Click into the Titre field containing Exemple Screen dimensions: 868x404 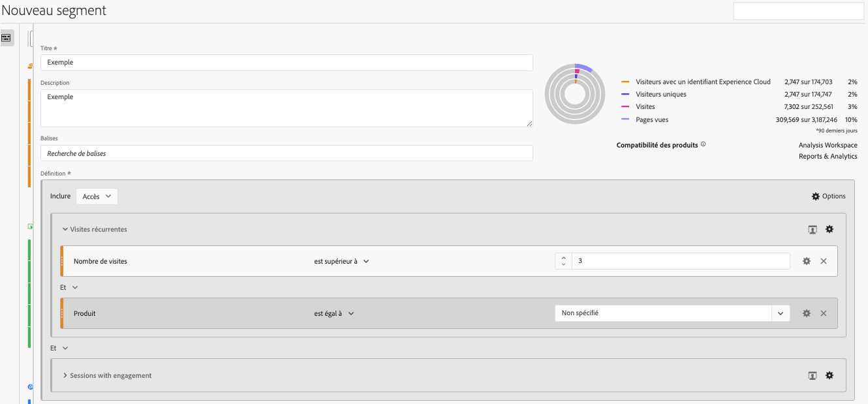pyautogui.click(x=287, y=63)
